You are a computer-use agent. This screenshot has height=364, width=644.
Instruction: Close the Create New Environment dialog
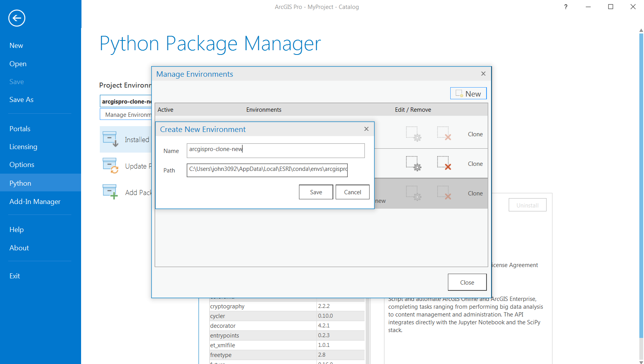[366, 129]
